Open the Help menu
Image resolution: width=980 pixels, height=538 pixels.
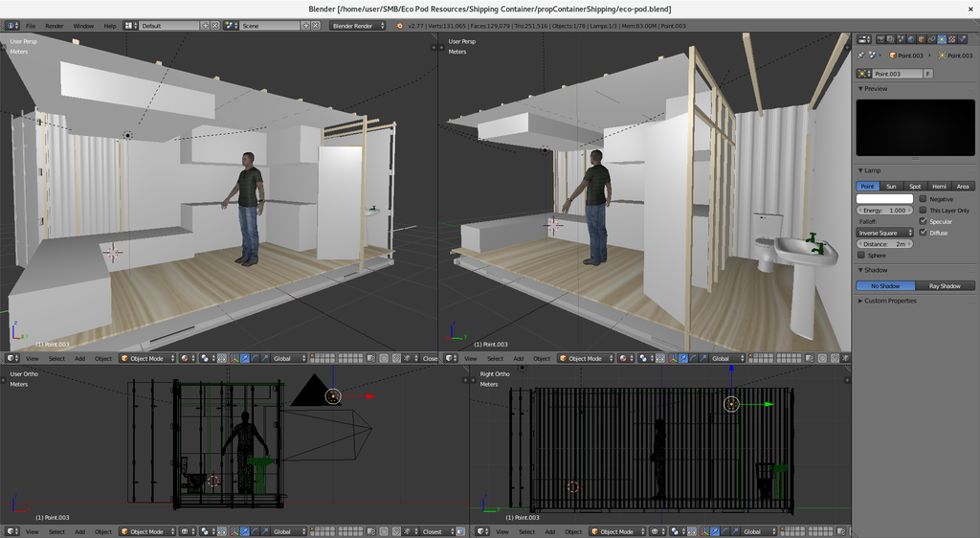[110, 26]
